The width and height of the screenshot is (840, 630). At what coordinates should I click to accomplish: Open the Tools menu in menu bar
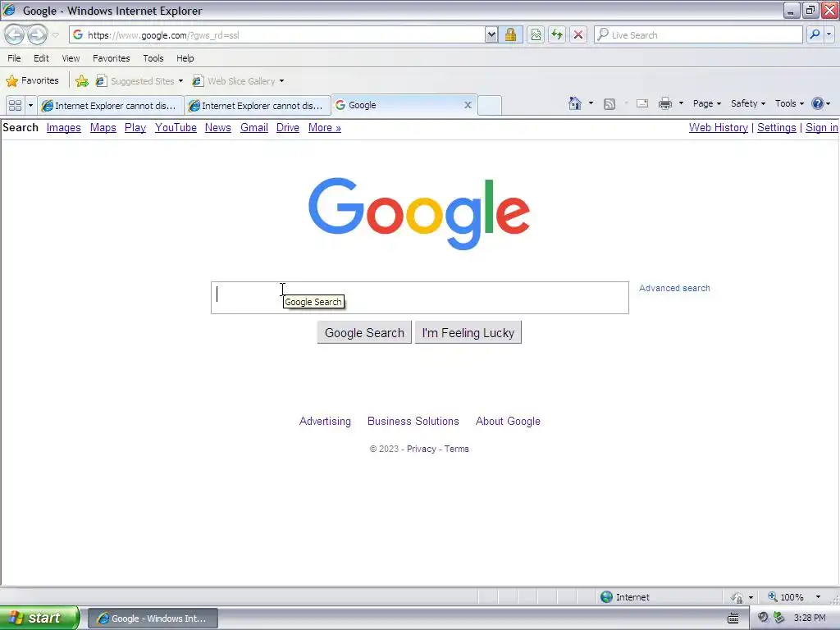point(153,58)
